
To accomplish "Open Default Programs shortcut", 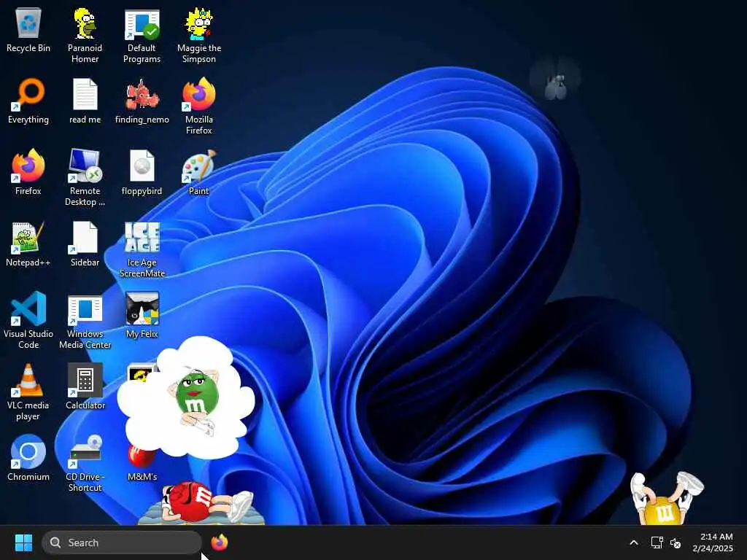I will [142, 35].
